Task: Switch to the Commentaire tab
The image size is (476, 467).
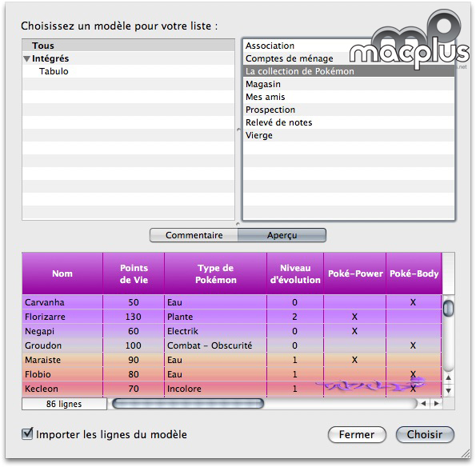Action: (194, 235)
